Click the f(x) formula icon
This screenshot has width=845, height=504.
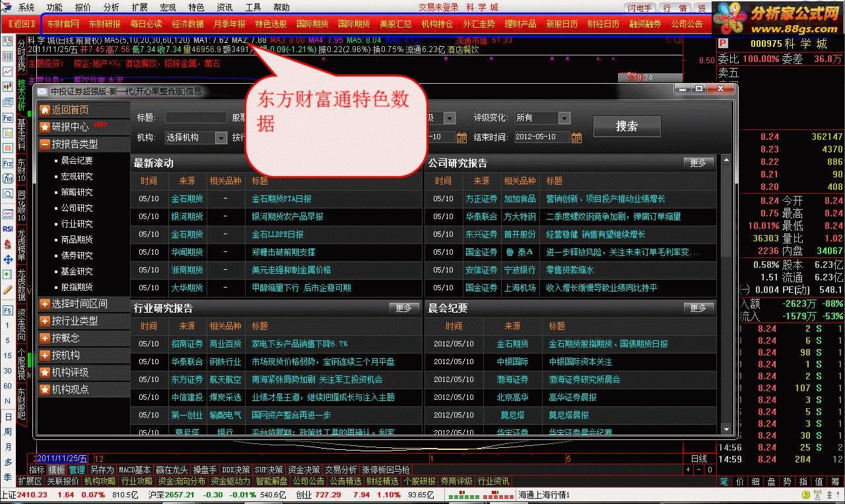tap(8, 178)
